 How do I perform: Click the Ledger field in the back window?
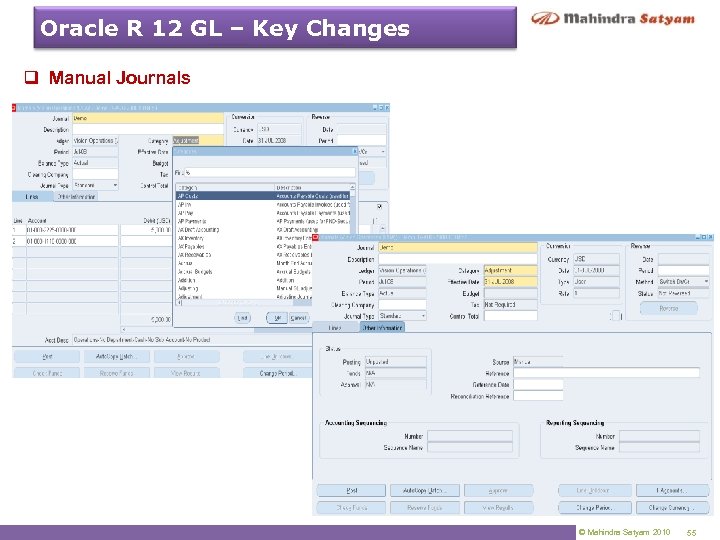[96, 141]
